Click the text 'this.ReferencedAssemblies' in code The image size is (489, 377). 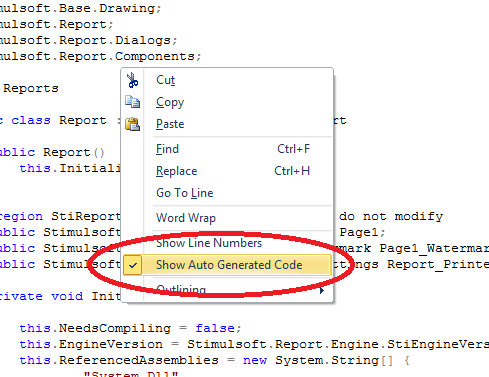point(119,360)
